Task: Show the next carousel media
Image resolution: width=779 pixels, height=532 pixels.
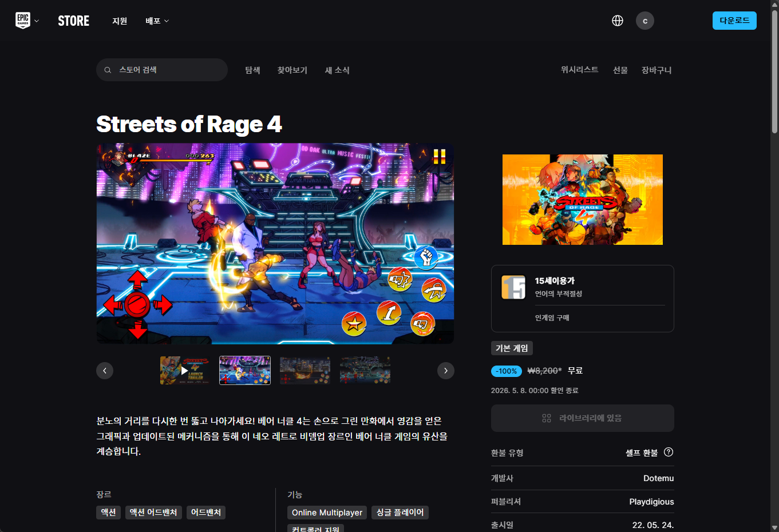Action: [446, 371]
